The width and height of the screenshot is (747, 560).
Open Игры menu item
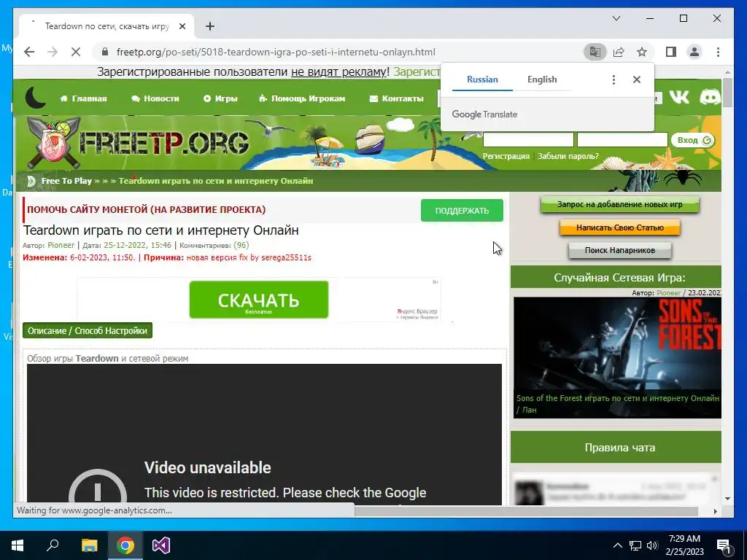coord(220,98)
